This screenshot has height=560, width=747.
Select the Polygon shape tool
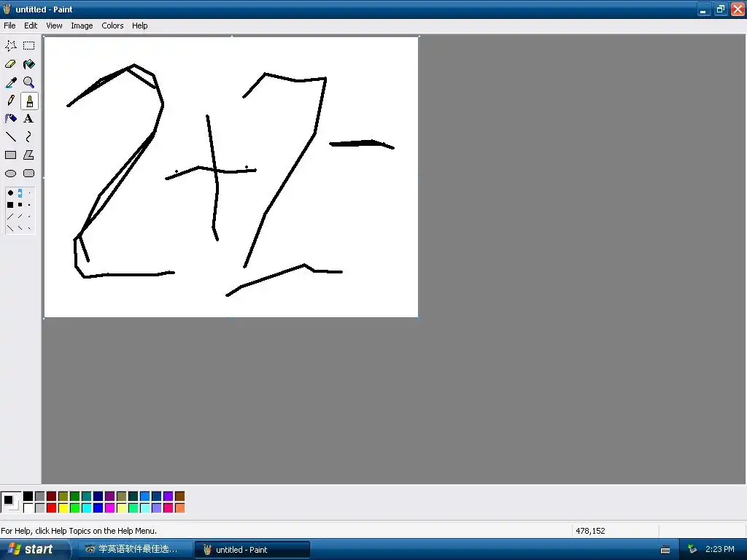pos(29,155)
